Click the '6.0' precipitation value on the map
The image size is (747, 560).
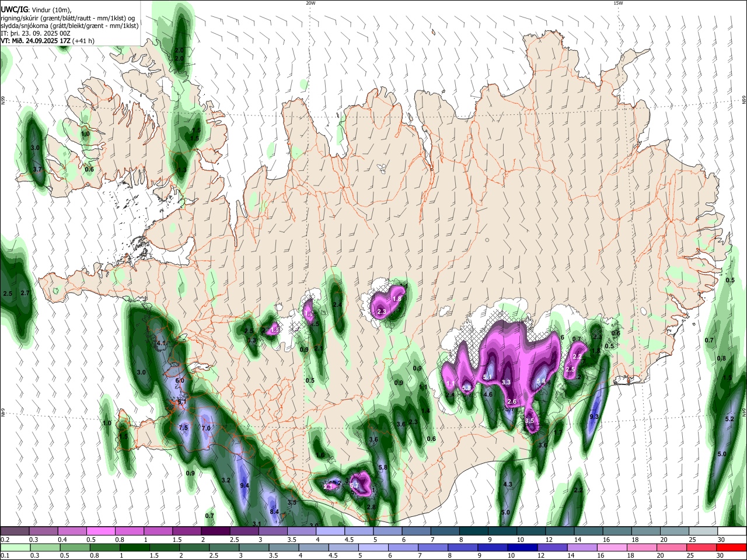[180, 380]
